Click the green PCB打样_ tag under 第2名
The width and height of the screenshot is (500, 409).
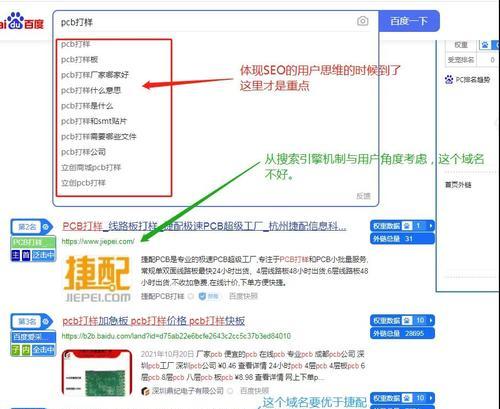click(x=33, y=242)
